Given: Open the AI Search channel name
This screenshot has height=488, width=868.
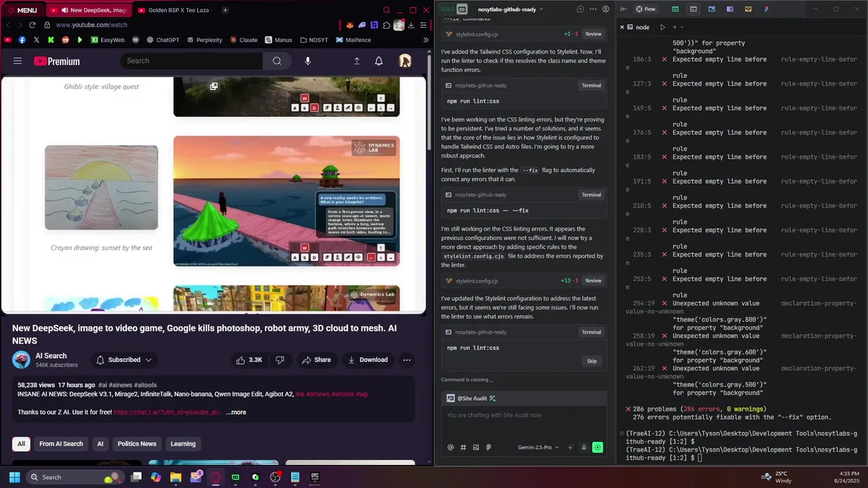Looking at the screenshot, I should [x=51, y=356].
